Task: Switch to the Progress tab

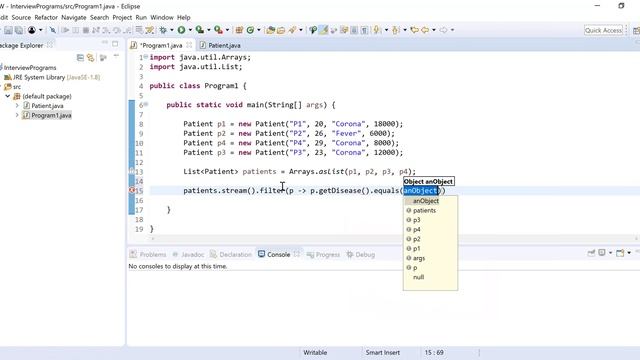Action: [x=323, y=254]
